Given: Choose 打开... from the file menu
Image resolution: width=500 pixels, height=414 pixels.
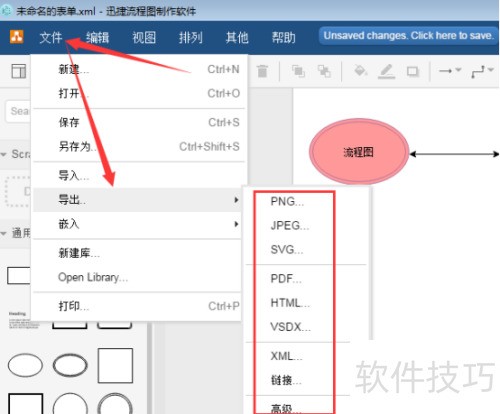Looking at the screenshot, I should tap(139, 93).
